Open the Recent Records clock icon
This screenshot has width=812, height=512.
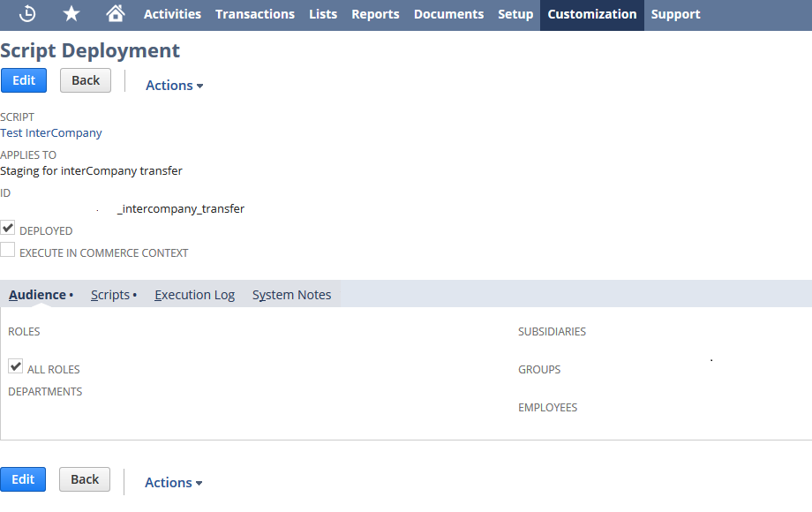[28, 14]
